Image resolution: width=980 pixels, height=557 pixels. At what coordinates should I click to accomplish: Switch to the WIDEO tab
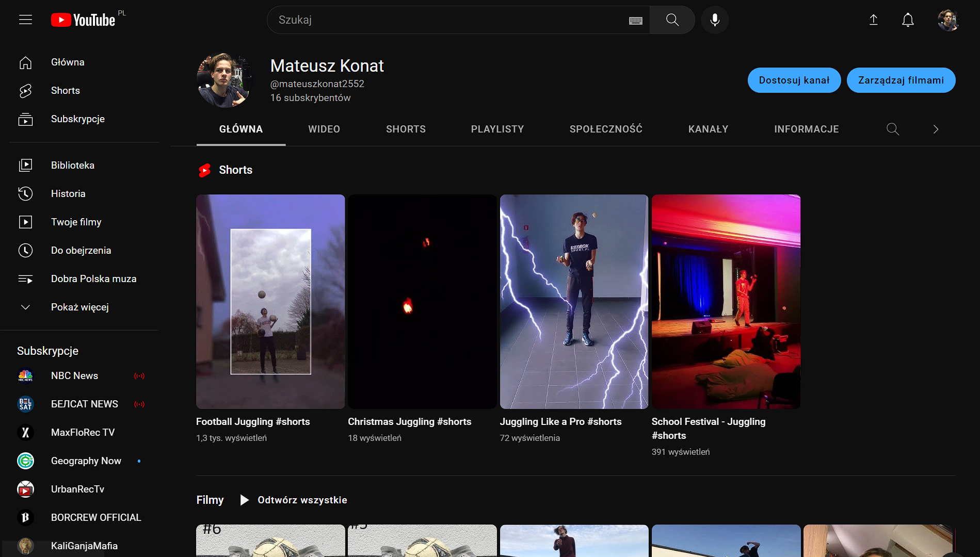coord(324,129)
